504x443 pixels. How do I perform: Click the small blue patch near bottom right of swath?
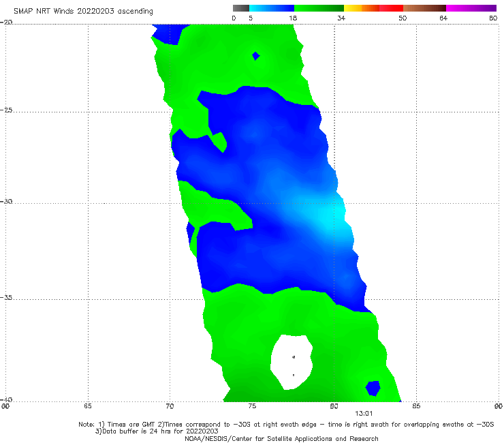click(373, 388)
